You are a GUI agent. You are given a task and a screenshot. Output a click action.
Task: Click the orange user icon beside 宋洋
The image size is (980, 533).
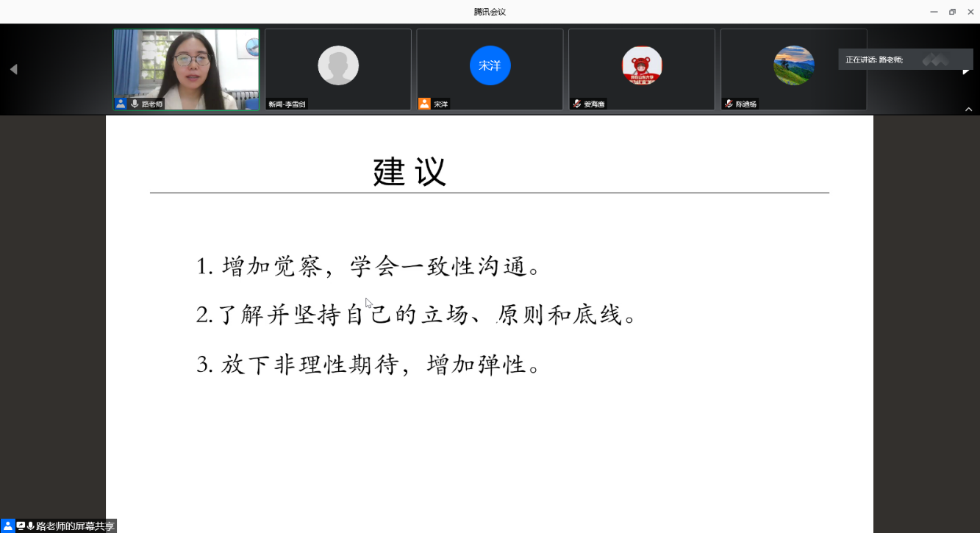(424, 104)
